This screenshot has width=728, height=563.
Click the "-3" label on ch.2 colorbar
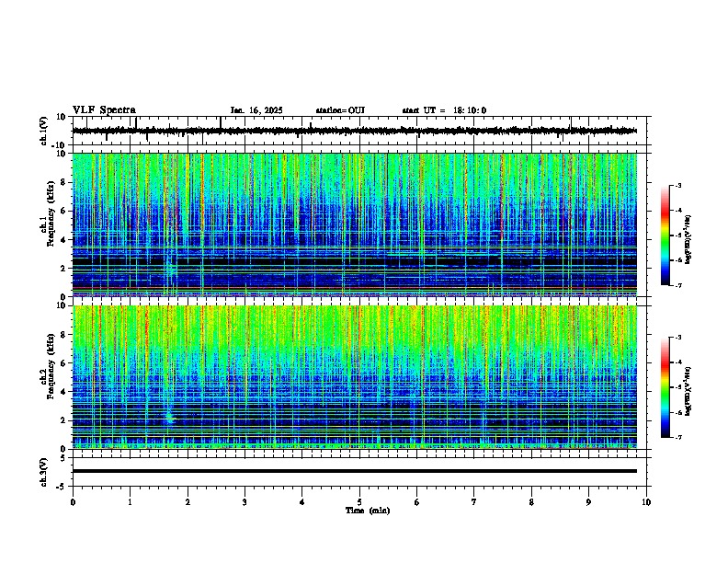coord(677,338)
